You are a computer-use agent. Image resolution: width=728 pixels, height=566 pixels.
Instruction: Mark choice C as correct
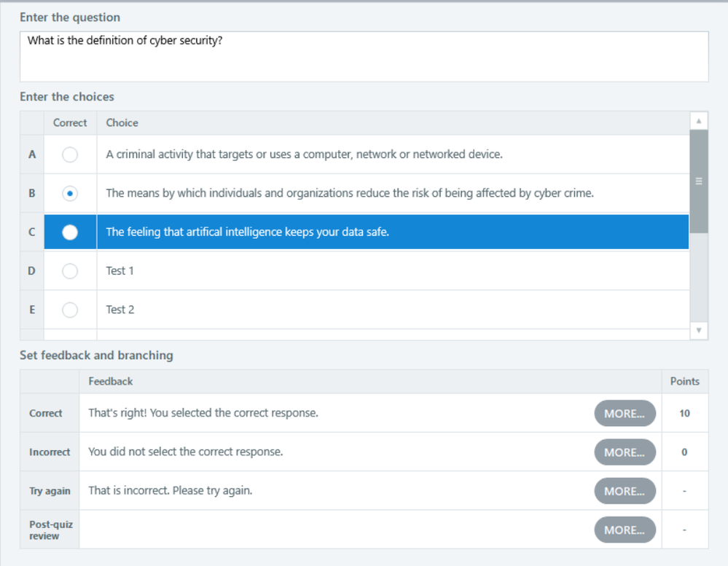tap(70, 232)
